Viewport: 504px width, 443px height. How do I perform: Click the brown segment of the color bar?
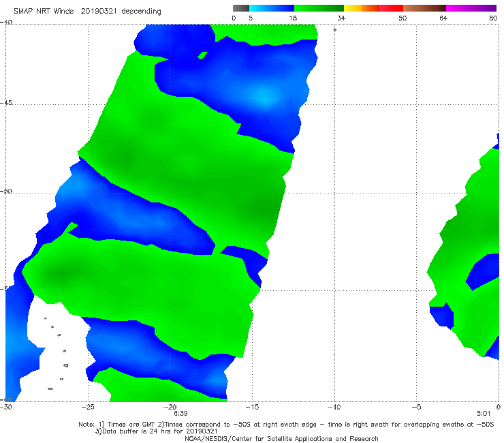(x=424, y=8)
